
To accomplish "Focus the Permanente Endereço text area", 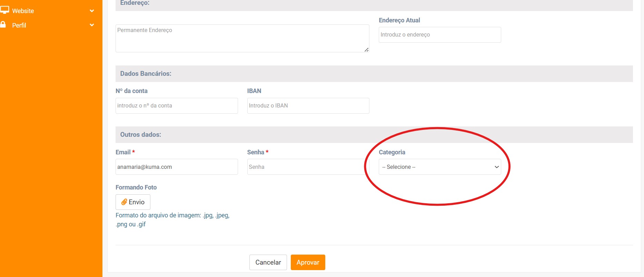I will click(241, 38).
